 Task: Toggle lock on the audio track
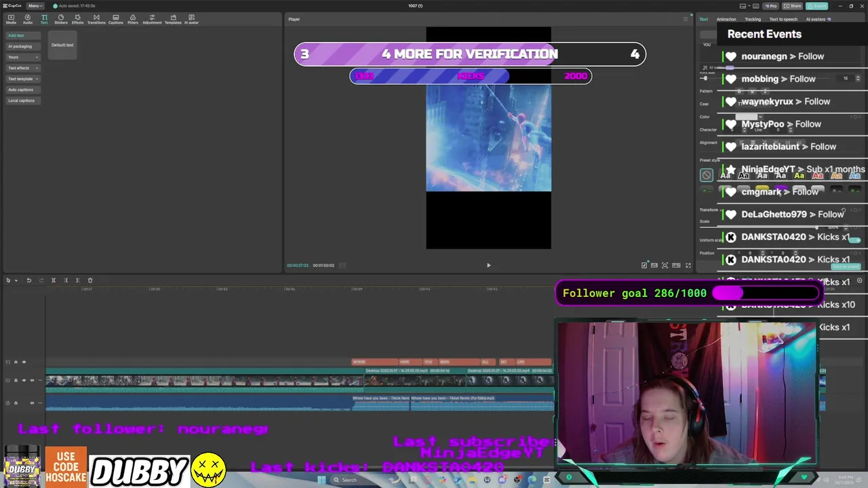pyautogui.click(x=16, y=403)
